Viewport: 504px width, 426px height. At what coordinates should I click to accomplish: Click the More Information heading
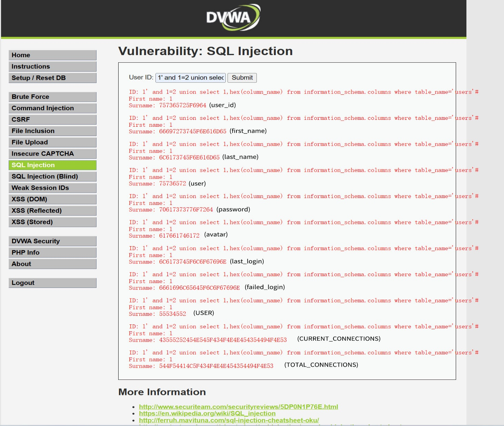tap(162, 392)
